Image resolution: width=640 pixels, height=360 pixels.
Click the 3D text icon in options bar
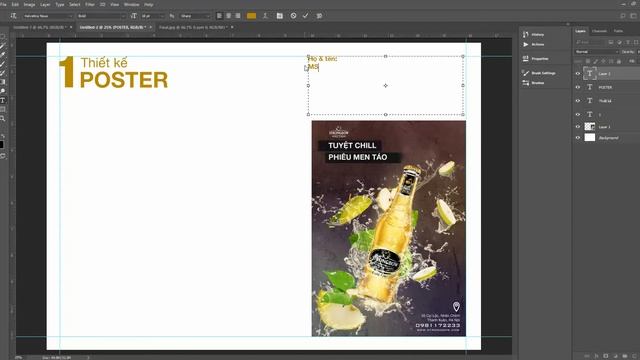319,16
